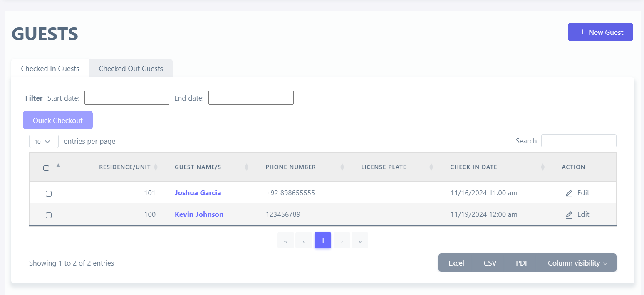The image size is (644, 295).
Task: Select the Checked In Guests tab
Action: pos(50,69)
